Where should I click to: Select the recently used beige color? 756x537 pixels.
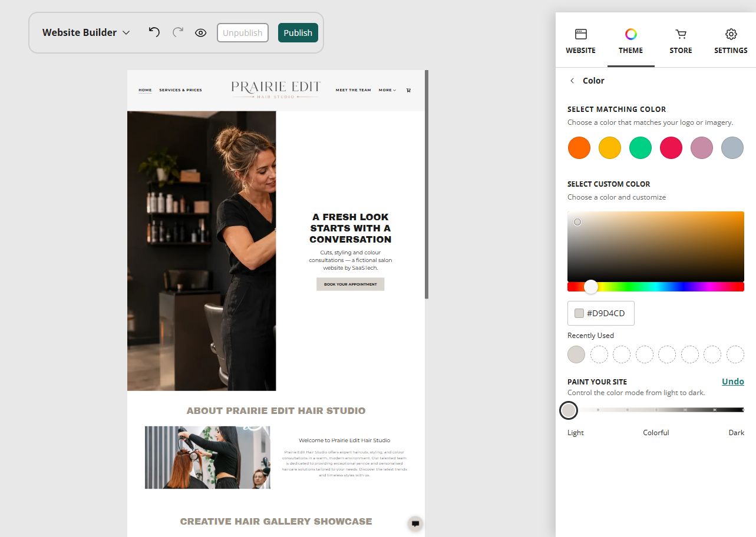point(576,354)
